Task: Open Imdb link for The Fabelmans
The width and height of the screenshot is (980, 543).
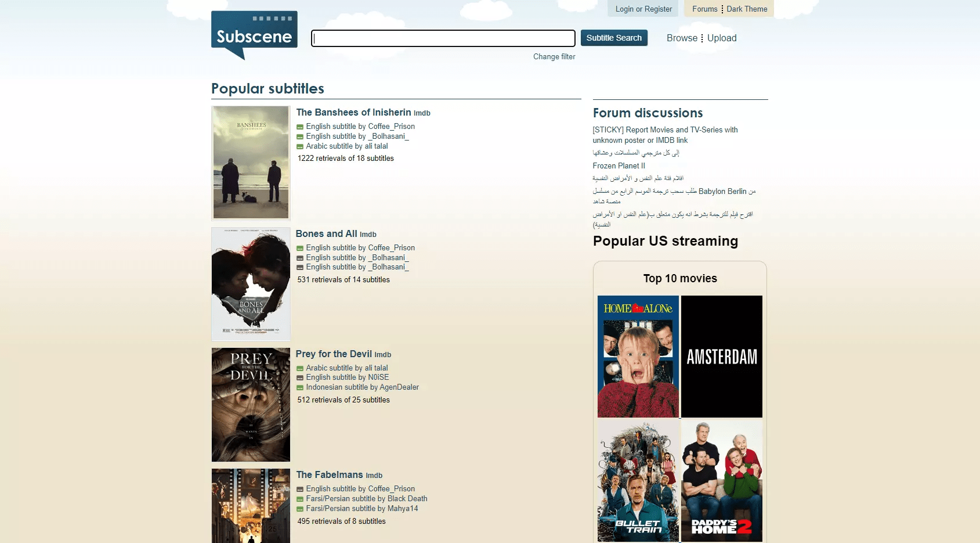Action: [x=374, y=476]
